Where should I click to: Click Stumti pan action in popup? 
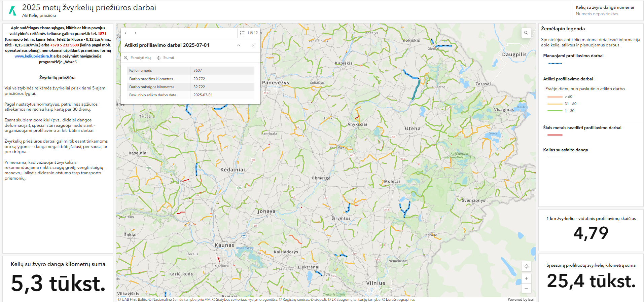pyautogui.click(x=165, y=58)
